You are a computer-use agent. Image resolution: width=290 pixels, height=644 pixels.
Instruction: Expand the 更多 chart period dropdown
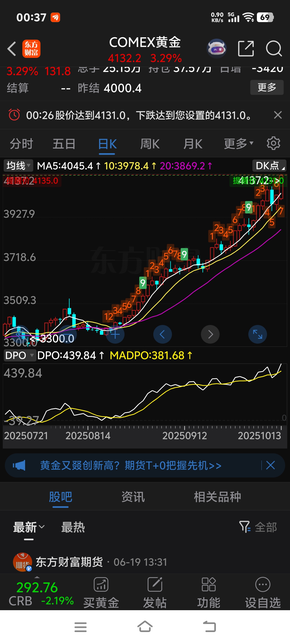pyautogui.click(x=238, y=144)
